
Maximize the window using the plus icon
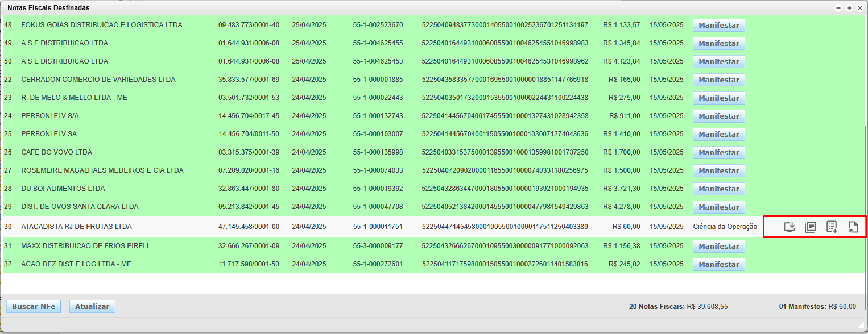coord(849,8)
